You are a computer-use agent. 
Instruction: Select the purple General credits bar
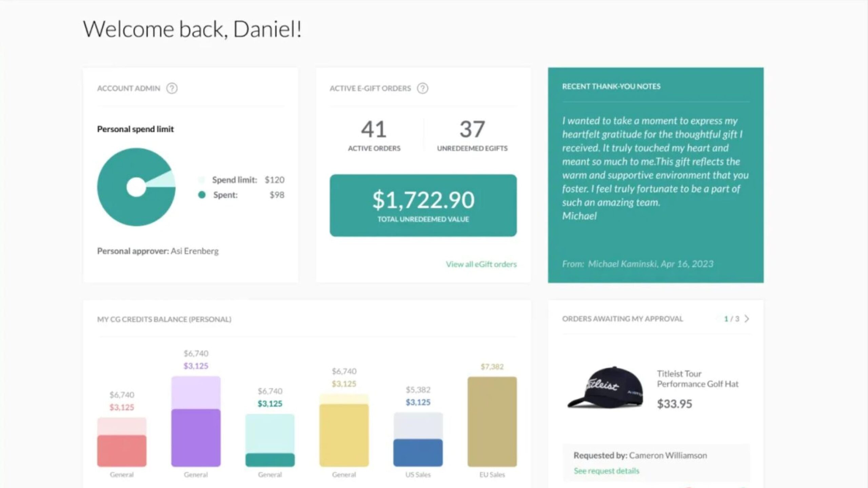(x=196, y=422)
